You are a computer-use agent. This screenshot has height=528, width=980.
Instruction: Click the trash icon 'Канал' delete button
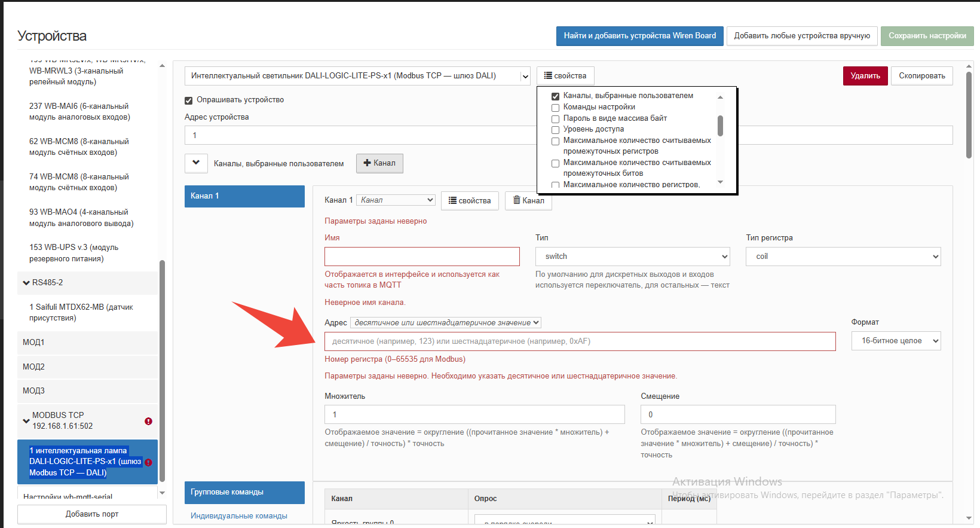pyautogui.click(x=528, y=200)
